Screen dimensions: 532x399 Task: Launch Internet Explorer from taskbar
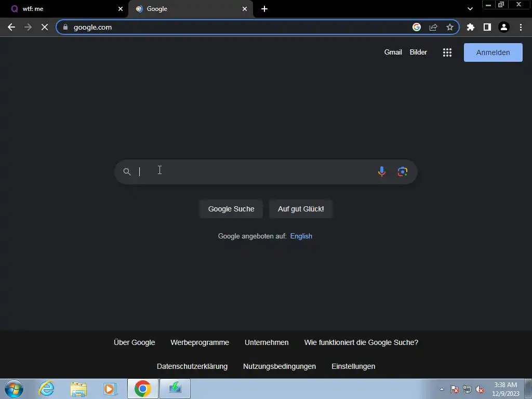[x=46, y=389]
